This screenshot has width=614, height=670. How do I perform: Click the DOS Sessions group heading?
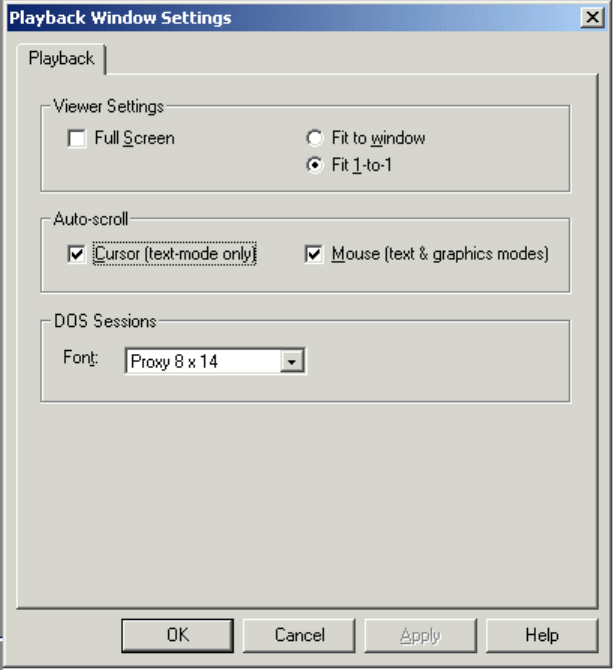105,321
